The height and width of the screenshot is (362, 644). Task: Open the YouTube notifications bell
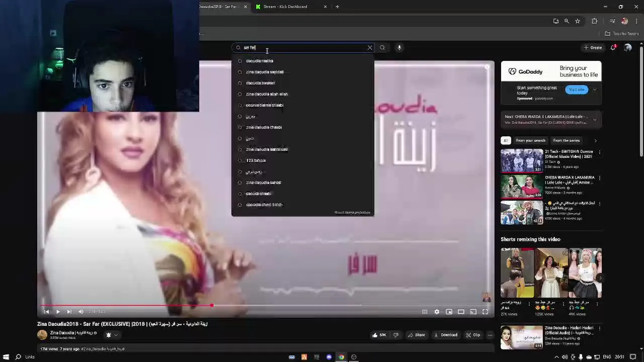[613, 47]
